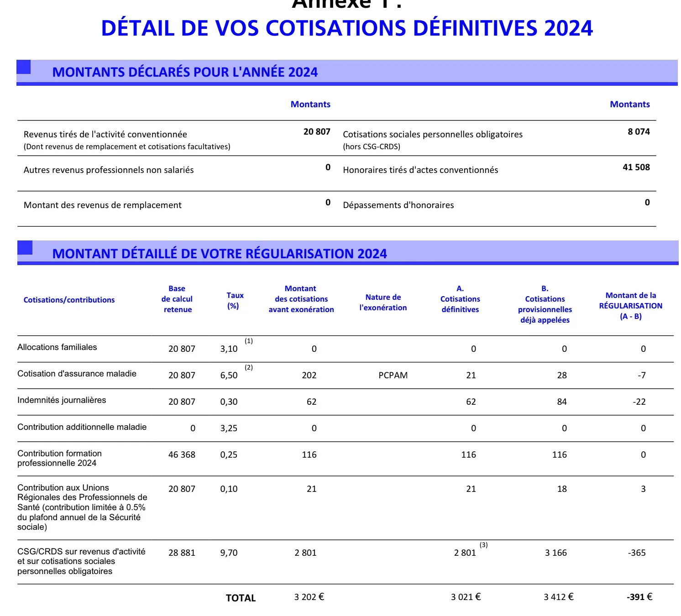681x616 pixels.
Task: Click footnote marker (1) next to 3,10 rate
Action: 249,341
